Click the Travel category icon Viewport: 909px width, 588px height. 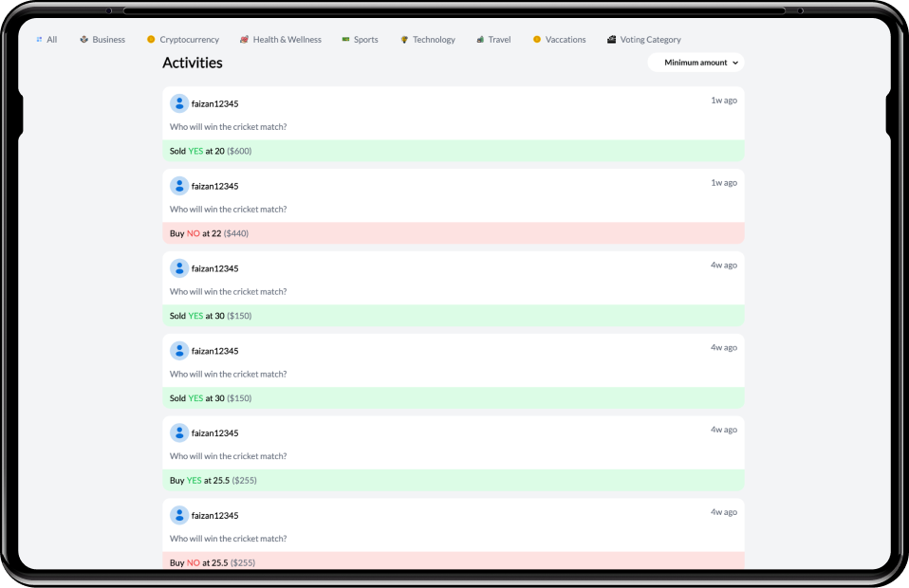[x=480, y=40]
